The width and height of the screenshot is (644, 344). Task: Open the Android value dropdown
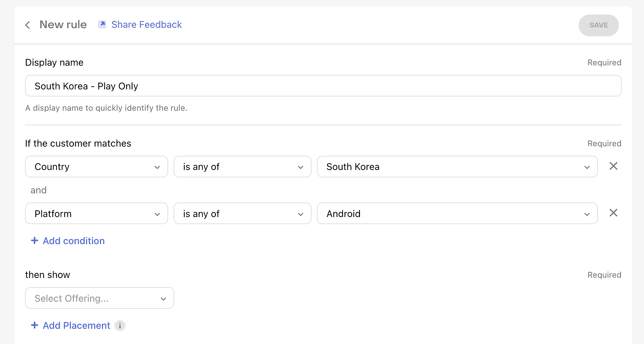457,213
